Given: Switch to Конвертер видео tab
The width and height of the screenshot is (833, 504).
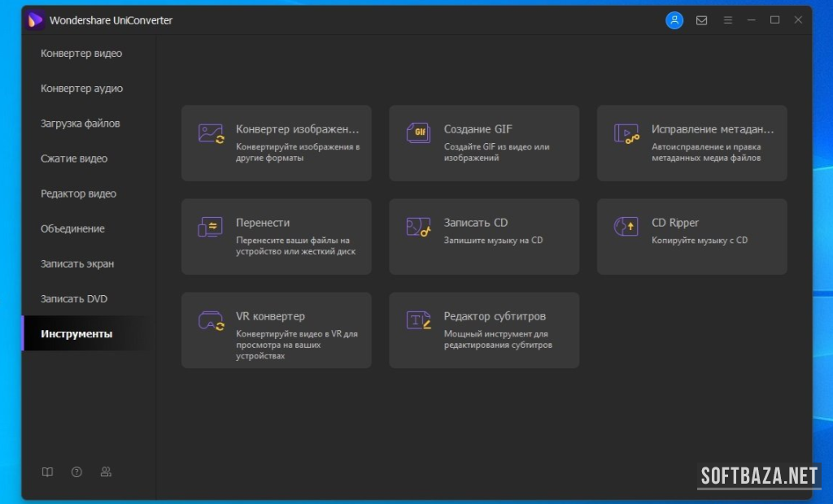Looking at the screenshot, I should (81, 54).
